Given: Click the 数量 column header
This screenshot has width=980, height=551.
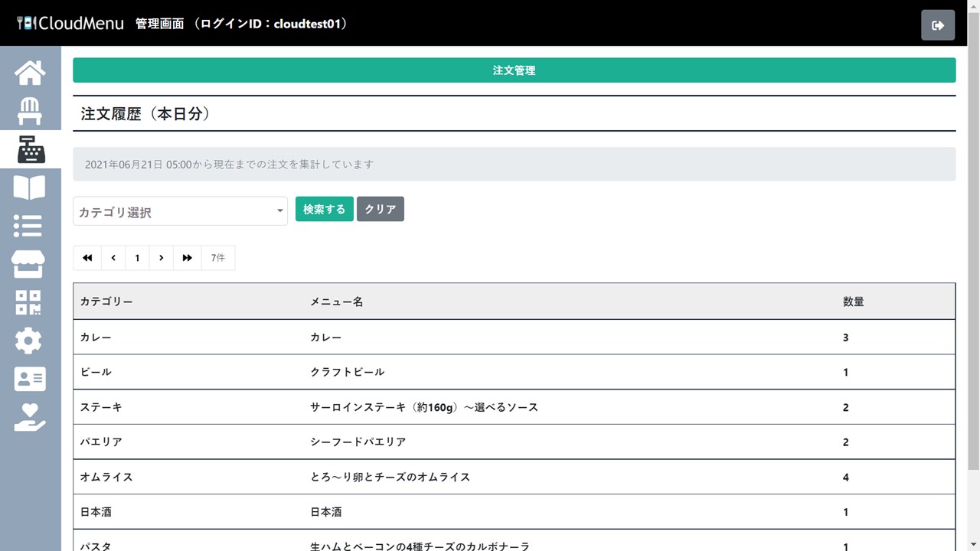Looking at the screenshot, I should click(854, 302).
